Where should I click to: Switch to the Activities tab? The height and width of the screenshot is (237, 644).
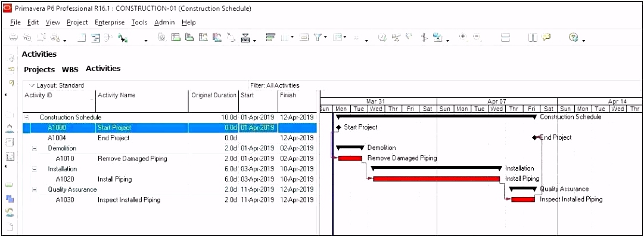(103, 69)
